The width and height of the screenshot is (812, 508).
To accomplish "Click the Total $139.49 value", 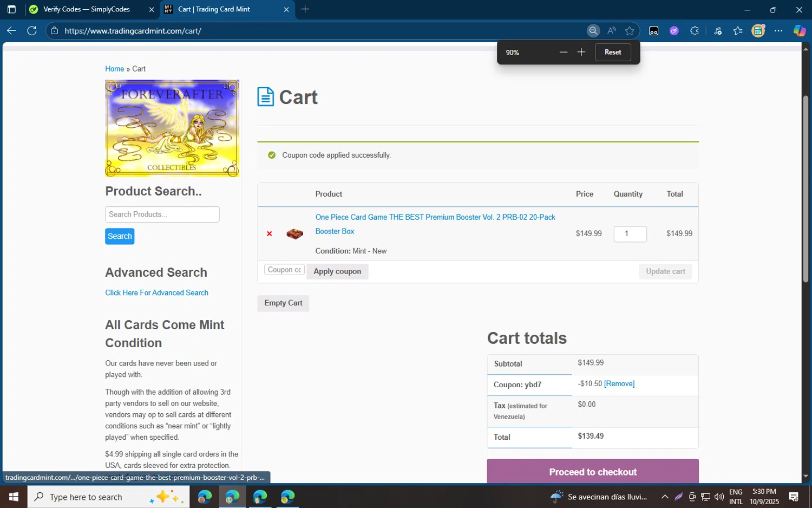I will click(x=591, y=436).
